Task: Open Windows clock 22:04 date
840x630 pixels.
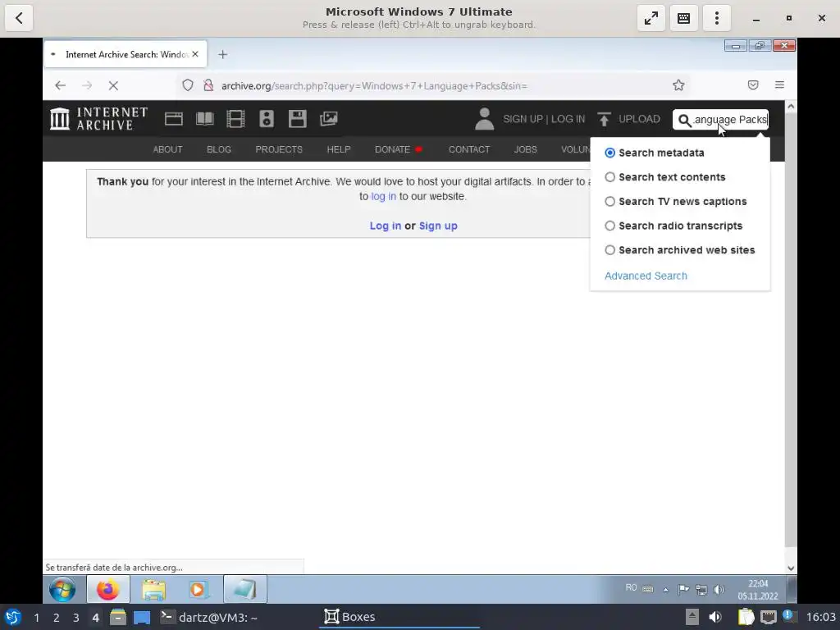Action: 757,590
